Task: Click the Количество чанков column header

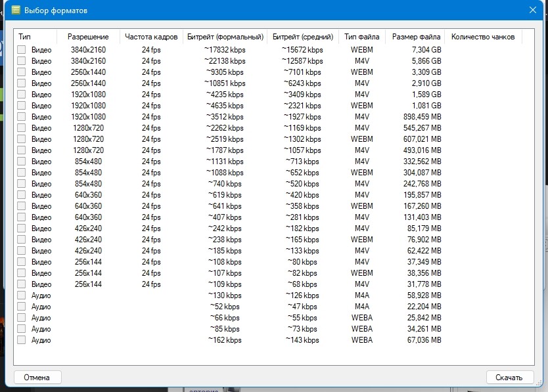Action: tap(483, 37)
